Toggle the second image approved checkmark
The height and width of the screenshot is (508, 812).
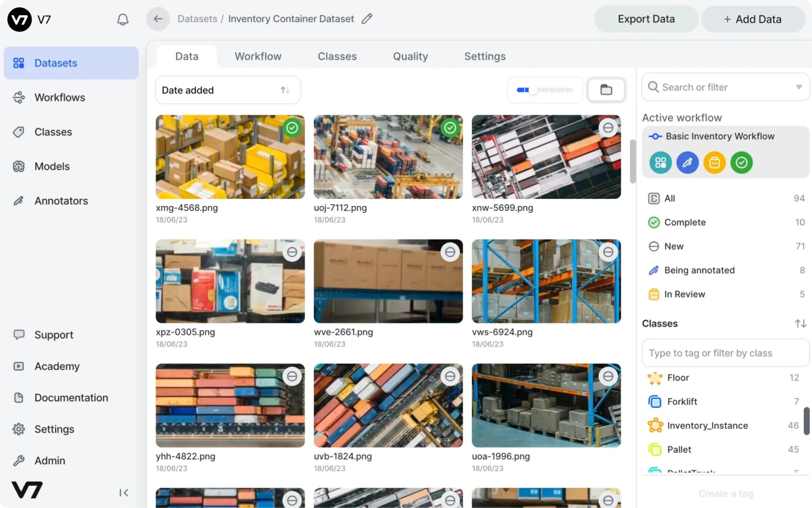pos(450,128)
